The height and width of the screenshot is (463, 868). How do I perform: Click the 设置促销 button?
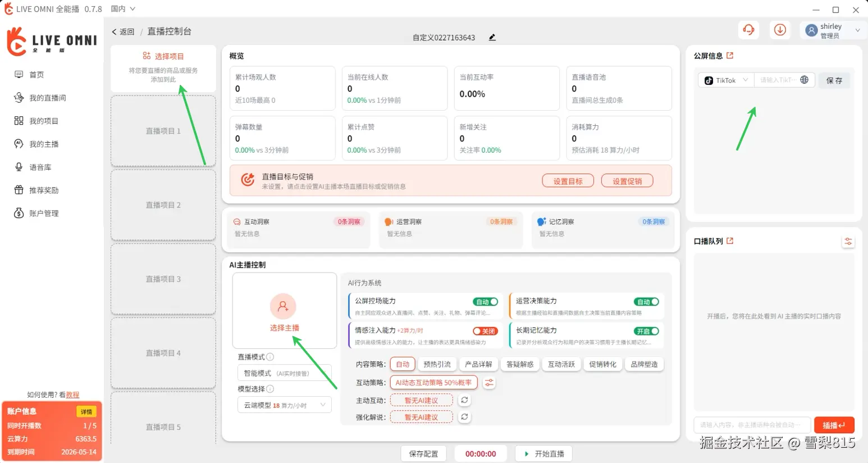click(x=627, y=181)
